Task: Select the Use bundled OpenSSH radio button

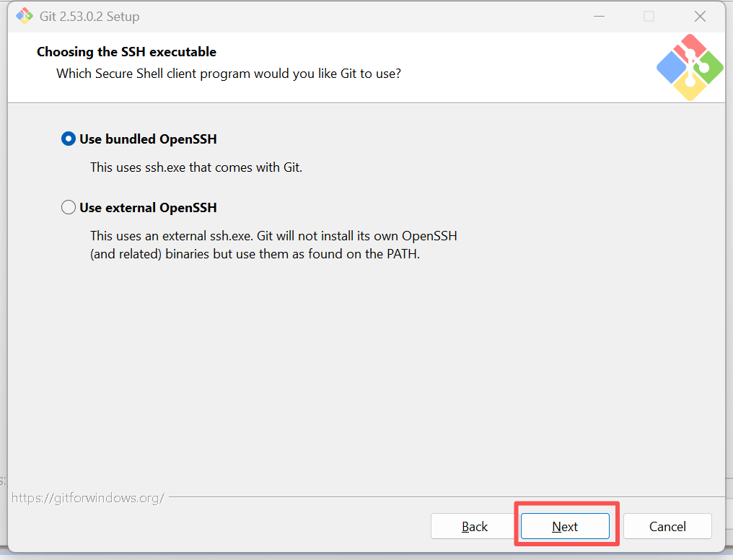Action: point(69,139)
